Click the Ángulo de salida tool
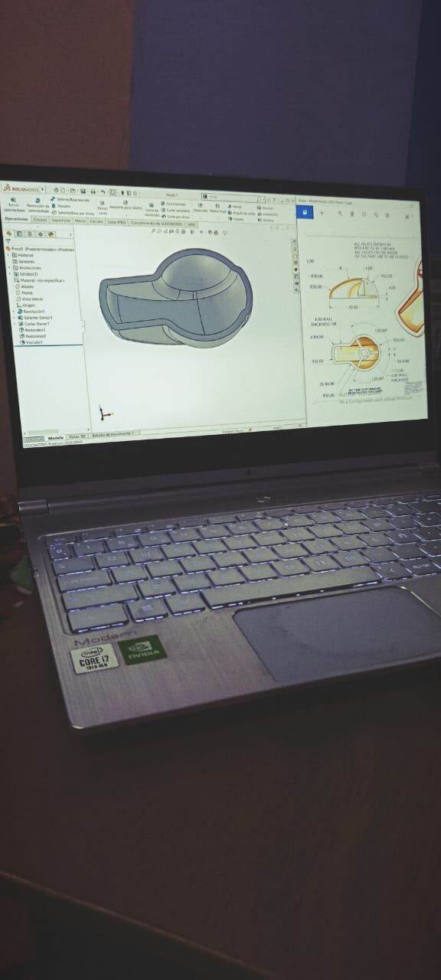 coord(241,213)
